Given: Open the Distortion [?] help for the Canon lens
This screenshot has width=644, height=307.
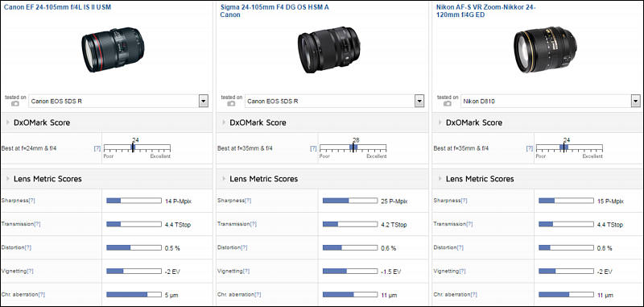Looking at the screenshot, I should 28,247.
